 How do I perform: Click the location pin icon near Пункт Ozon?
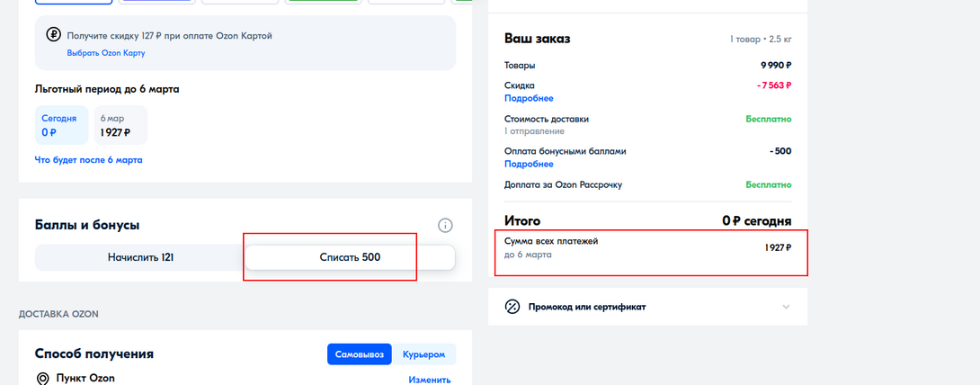pos(42,379)
